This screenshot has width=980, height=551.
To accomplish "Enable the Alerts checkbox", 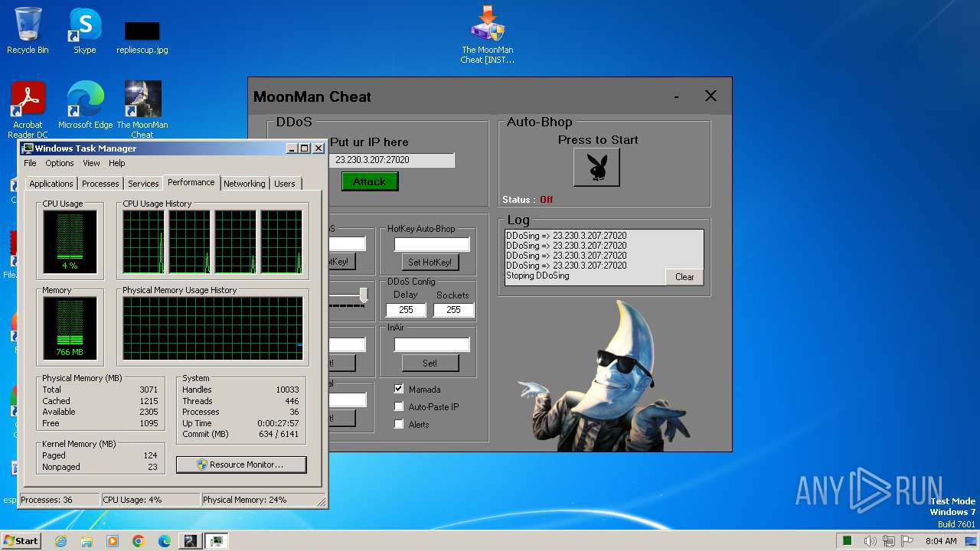I will (399, 424).
